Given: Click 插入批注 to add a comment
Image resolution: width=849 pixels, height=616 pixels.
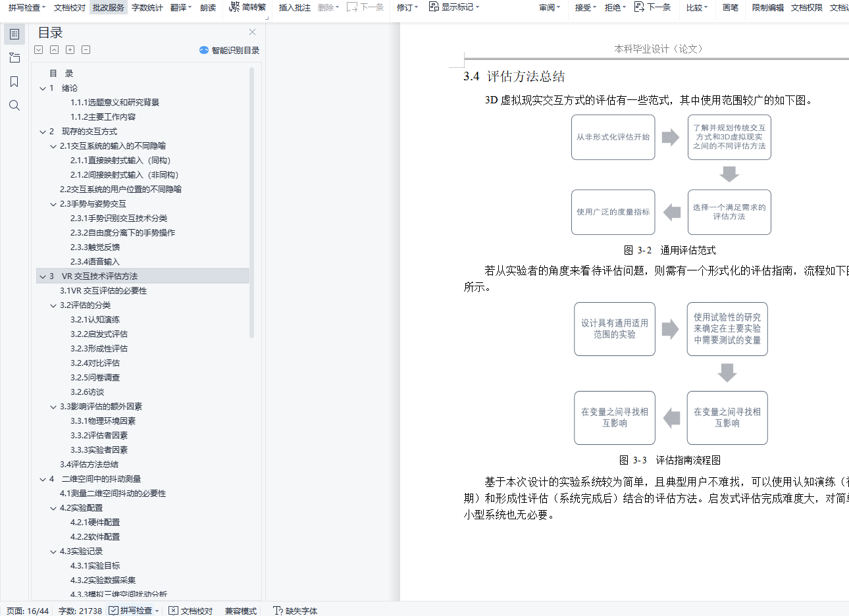Looking at the screenshot, I should tap(295, 7).
